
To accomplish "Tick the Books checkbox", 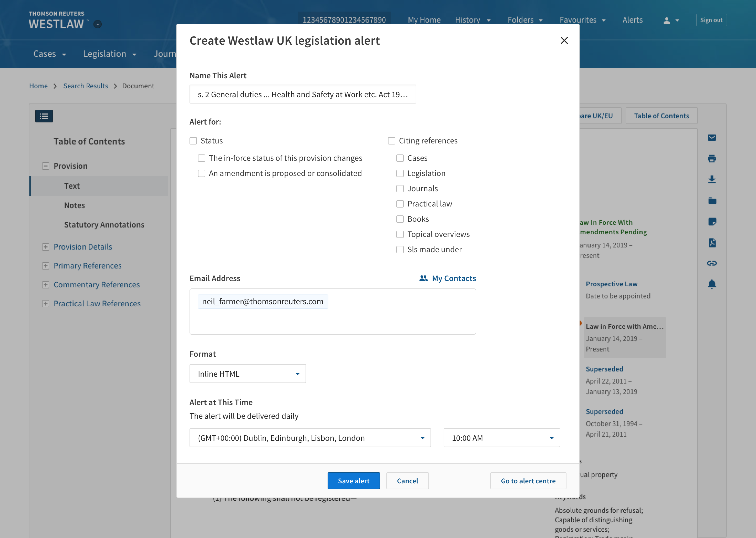I will [x=400, y=219].
